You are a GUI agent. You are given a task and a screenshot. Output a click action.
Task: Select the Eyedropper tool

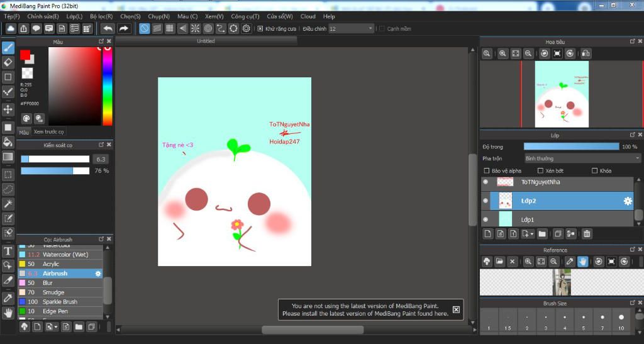[8, 298]
